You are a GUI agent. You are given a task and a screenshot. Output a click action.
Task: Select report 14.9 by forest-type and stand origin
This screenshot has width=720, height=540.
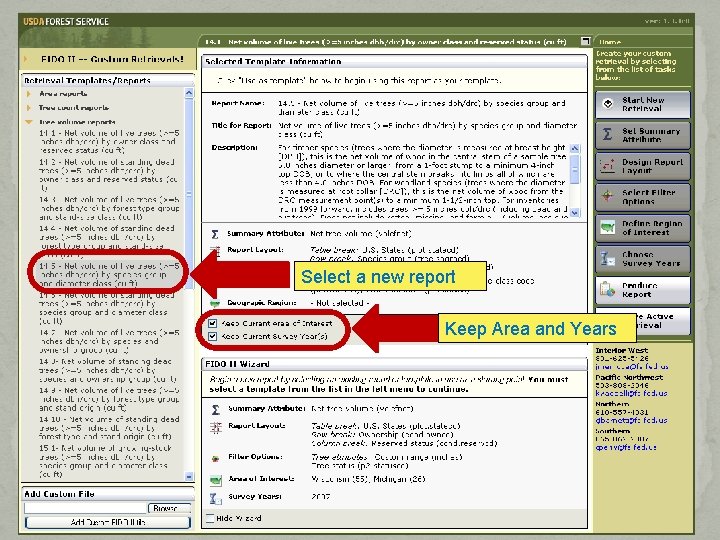(x=109, y=399)
